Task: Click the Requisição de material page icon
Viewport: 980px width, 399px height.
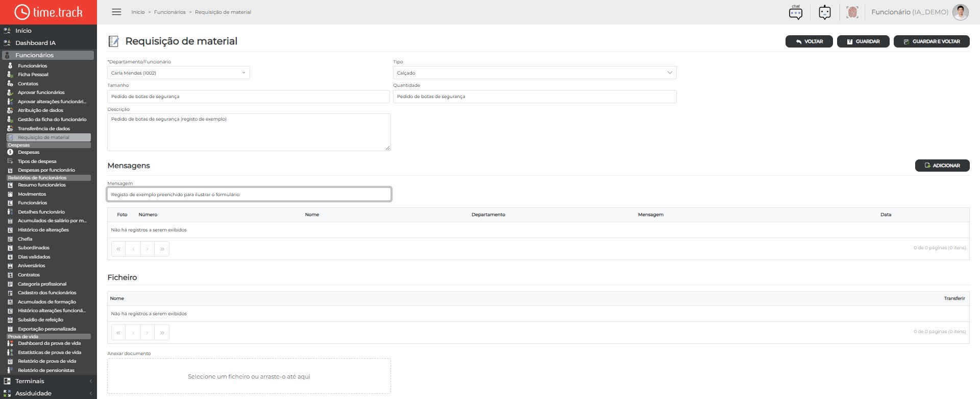Action: [x=113, y=41]
